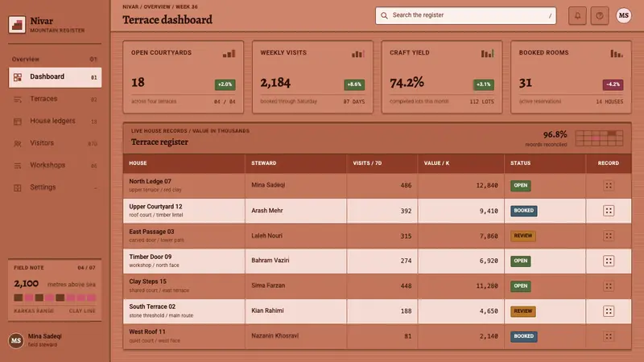Go to Terraces in sidebar
The width and height of the screenshot is (644, 362).
55,99
